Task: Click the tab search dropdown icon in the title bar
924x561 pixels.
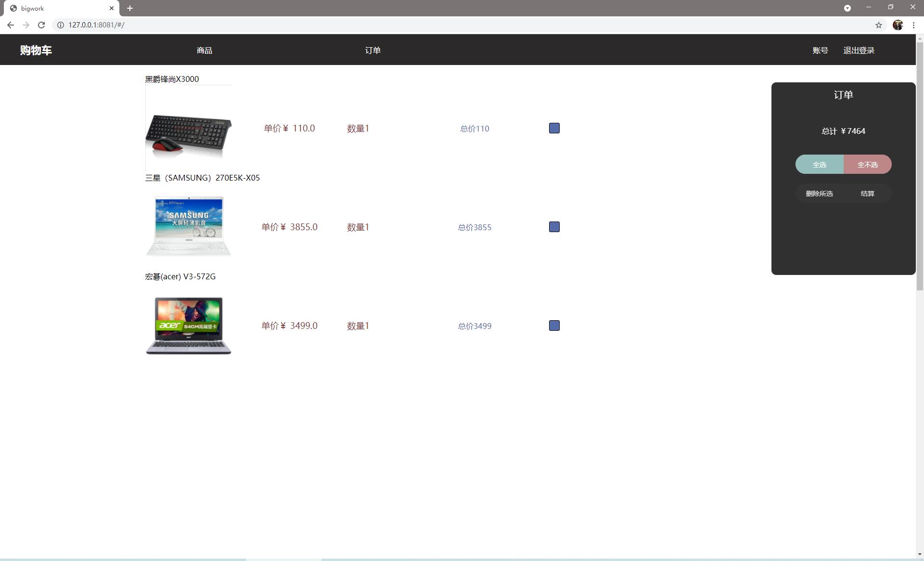Action: [x=847, y=8]
